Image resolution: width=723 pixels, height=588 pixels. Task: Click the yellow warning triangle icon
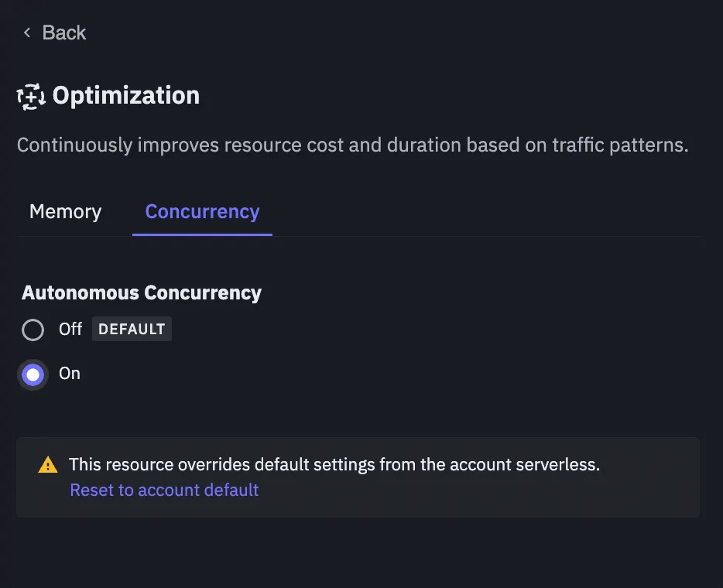tap(48, 465)
